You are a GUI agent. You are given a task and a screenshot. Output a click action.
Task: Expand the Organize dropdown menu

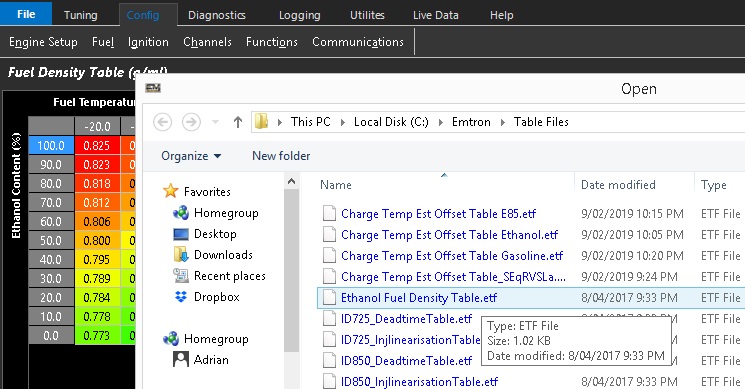(x=191, y=156)
